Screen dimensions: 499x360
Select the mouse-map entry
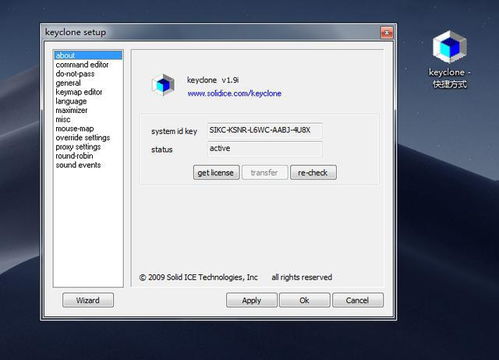pyautogui.click(x=75, y=129)
